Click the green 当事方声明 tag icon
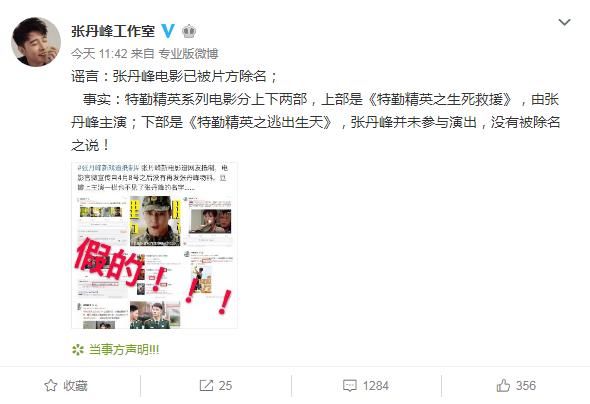 (78, 350)
